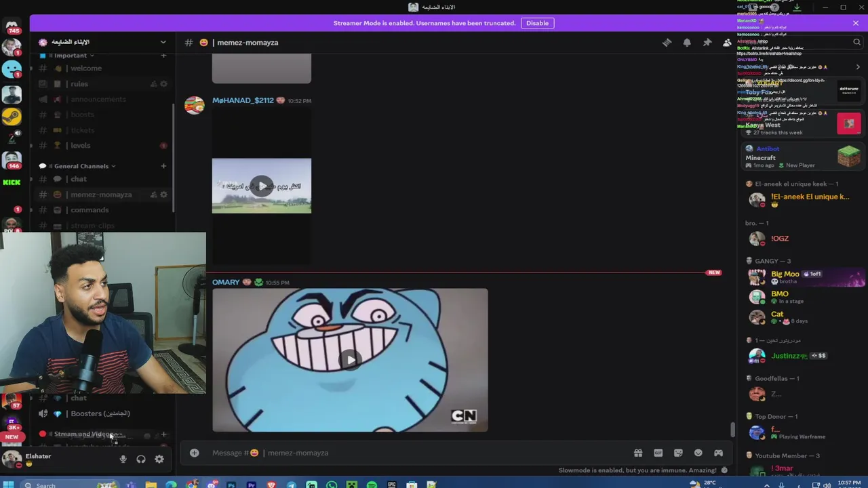Open WhatsApp from the taskbar
The height and width of the screenshot is (488, 868).
point(332,485)
